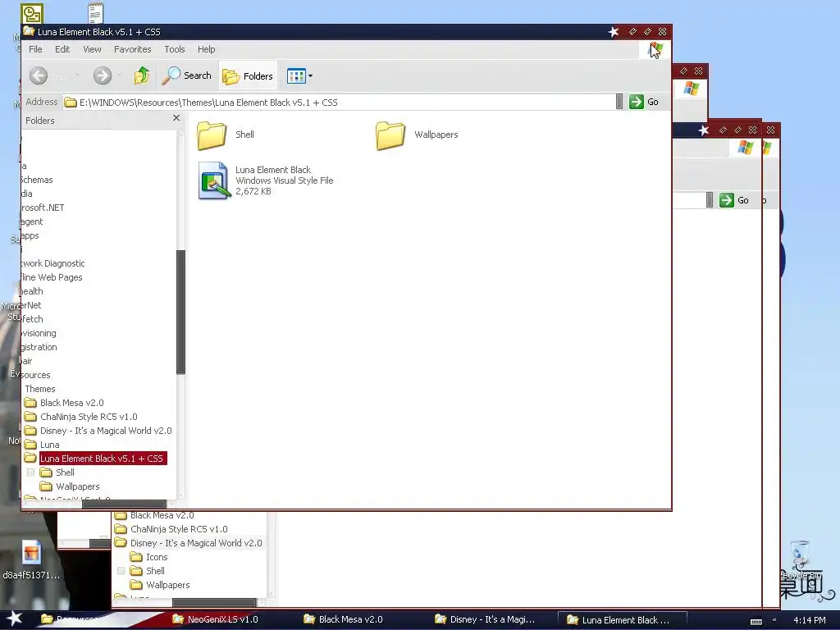This screenshot has height=630, width=840.
Task: Select the Shell folder icon in file pane
Action: [212, 135]
